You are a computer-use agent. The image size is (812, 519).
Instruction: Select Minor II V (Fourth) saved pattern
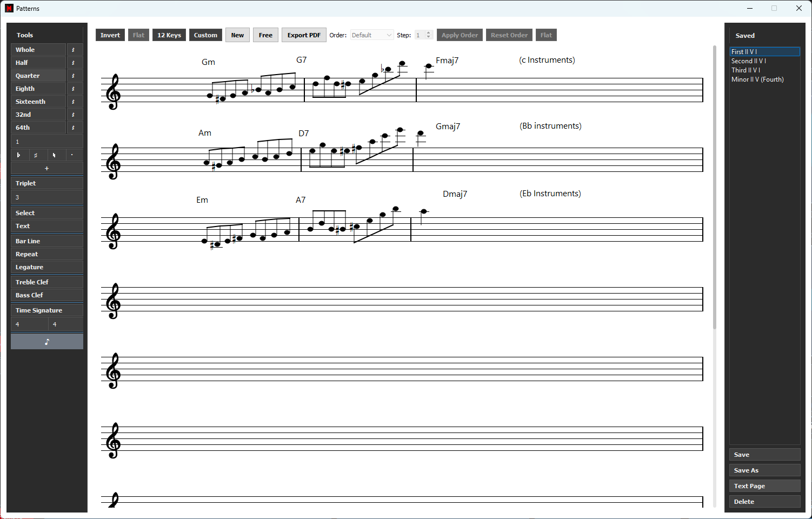[757, 79]
